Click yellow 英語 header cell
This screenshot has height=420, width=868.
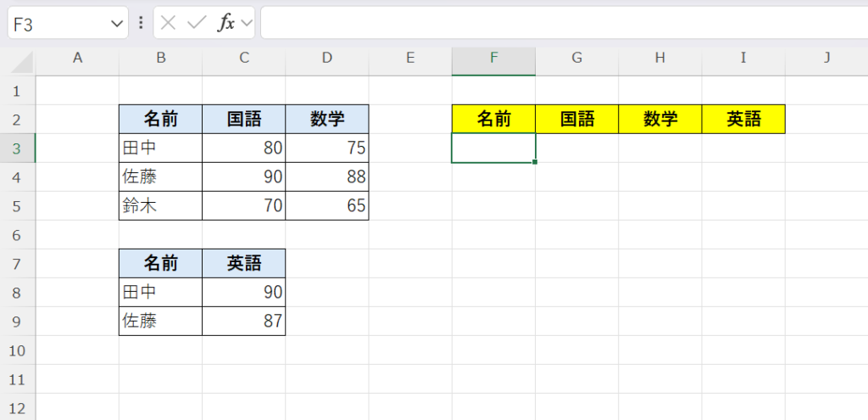[x=743, y=120]
